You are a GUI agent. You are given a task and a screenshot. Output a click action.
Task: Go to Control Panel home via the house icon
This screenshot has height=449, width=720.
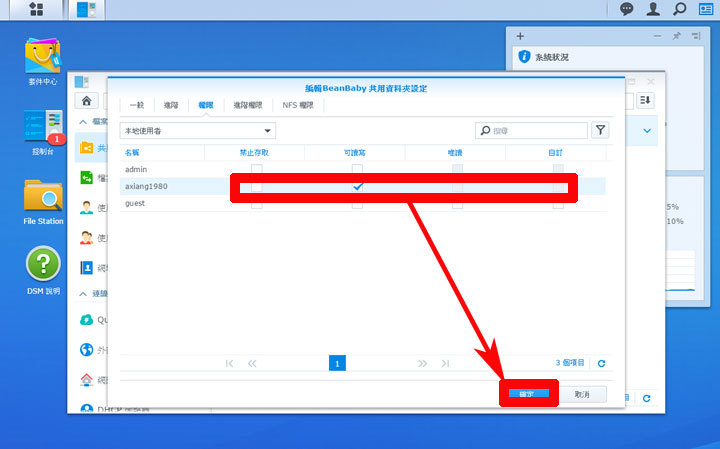coord(87,101)
